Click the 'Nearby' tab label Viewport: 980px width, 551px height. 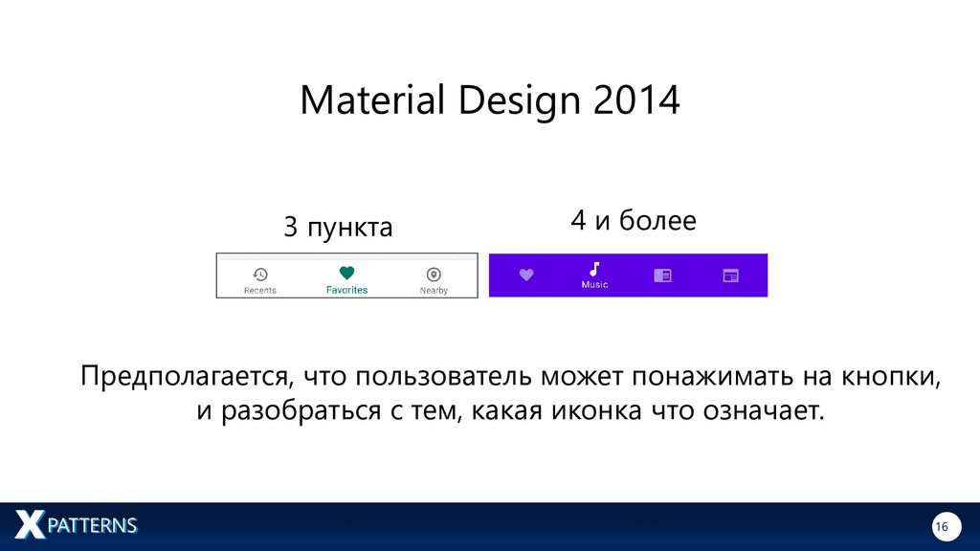click(x=434, y=291)
